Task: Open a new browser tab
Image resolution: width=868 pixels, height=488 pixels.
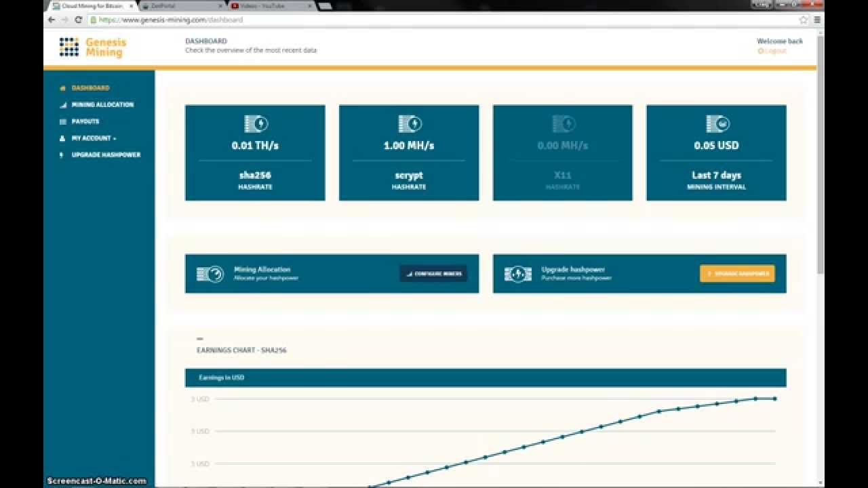Action: [x=325, y=6]
